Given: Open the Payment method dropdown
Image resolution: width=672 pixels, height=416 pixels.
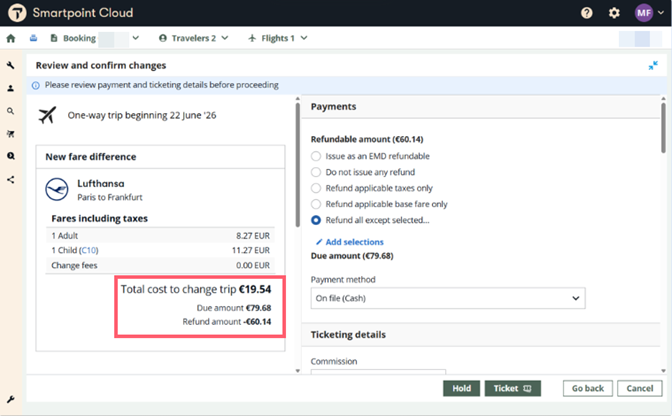Looking at the screenshot, I should coord(447,298).
